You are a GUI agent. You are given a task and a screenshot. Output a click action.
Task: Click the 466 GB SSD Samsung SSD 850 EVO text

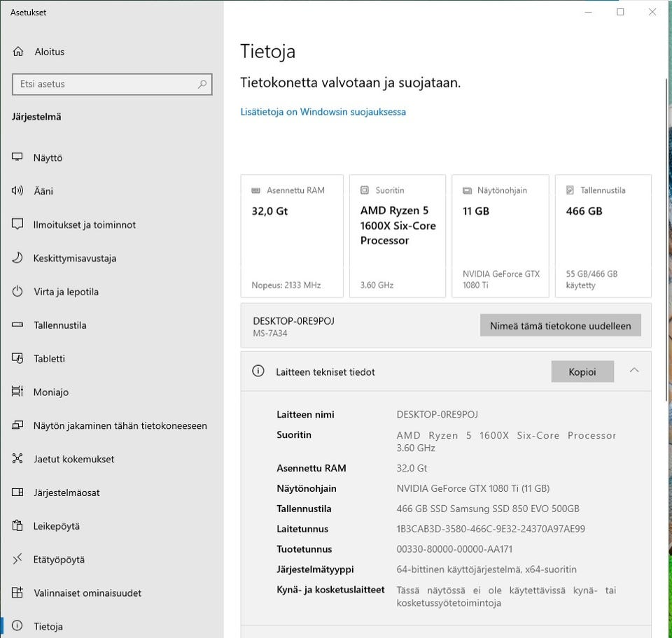pyautogui.click(x=488, y=509)
